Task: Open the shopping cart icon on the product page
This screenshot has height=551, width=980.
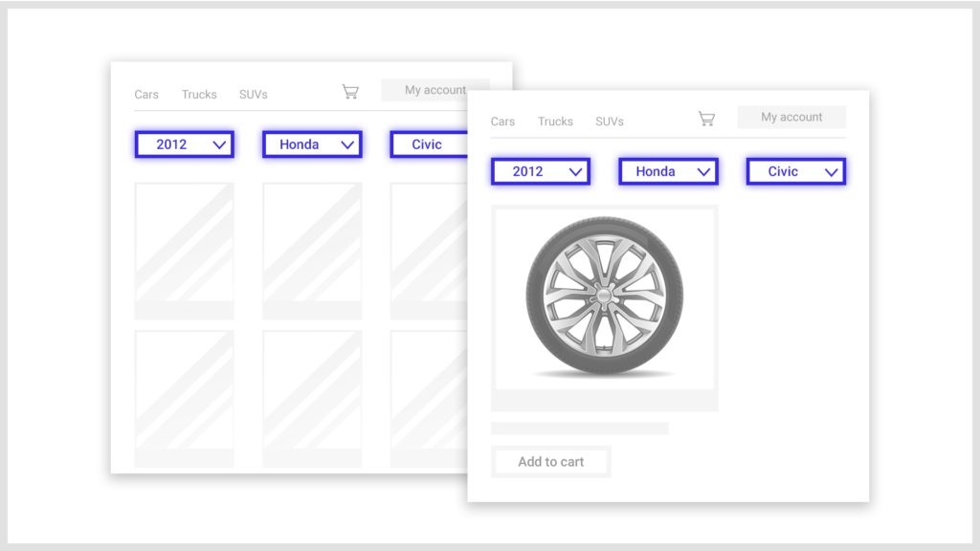Action: tap(706, 119)
